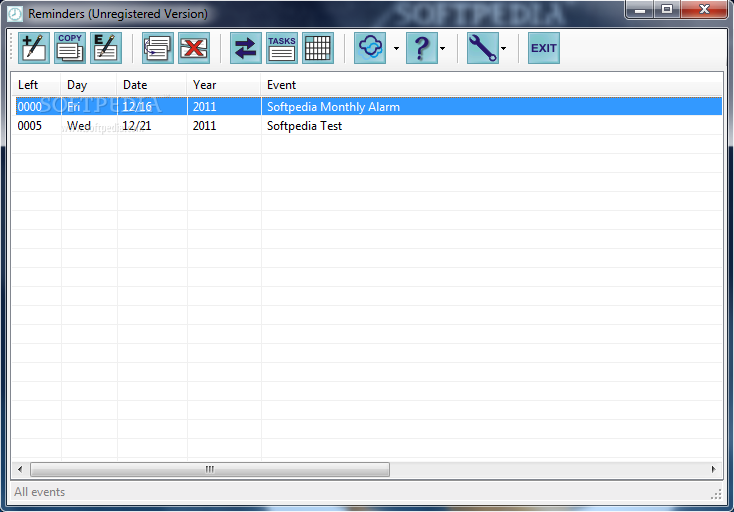Click the wrench settings icon
This screenshot has height=512, width=734.
click(x=483, y=48)
